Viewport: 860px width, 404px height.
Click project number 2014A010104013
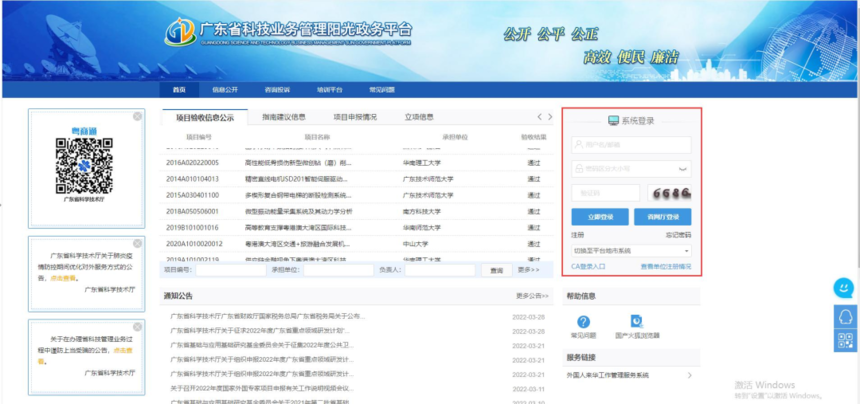pos(192,179)
